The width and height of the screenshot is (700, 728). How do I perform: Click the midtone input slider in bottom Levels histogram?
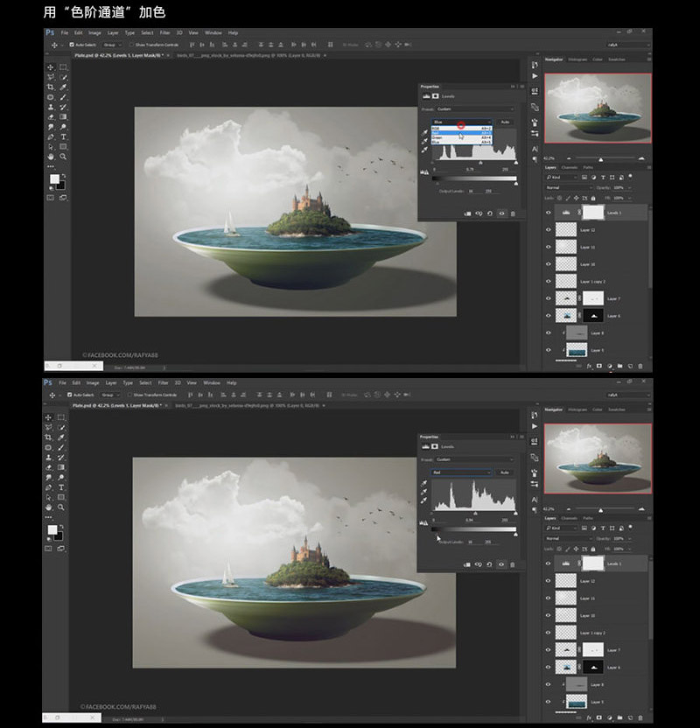click(475, 514)
